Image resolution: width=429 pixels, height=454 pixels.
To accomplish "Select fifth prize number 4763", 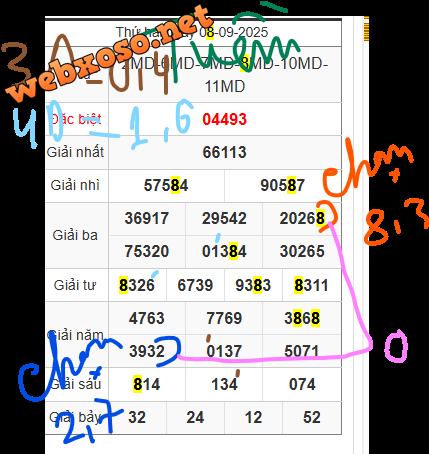I will click(147, 318).
